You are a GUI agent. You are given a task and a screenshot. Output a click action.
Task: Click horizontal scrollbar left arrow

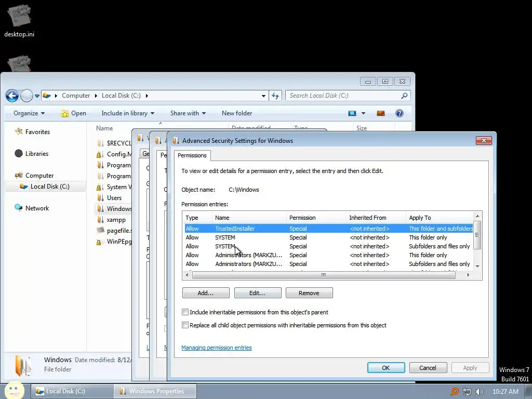click(x=187, y=275)
